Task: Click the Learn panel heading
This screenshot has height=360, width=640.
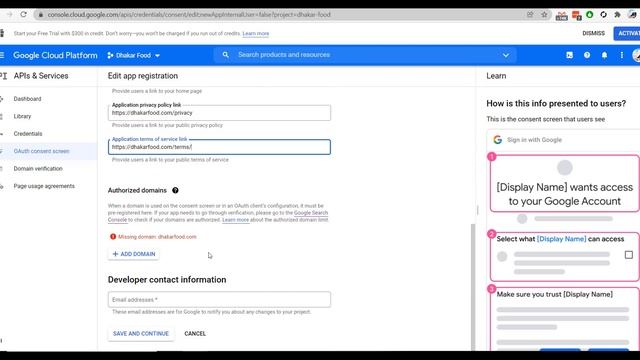Action: pos(496,76)
